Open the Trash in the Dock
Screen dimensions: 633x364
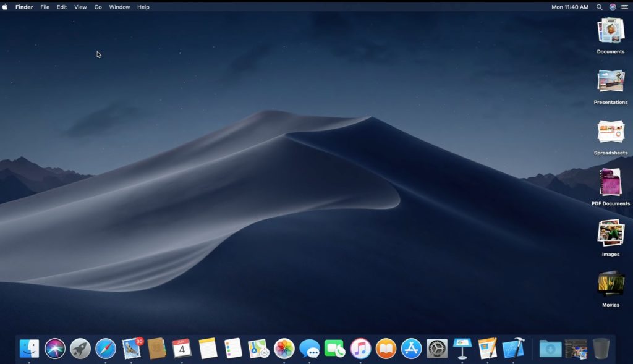tap(601, 349)
